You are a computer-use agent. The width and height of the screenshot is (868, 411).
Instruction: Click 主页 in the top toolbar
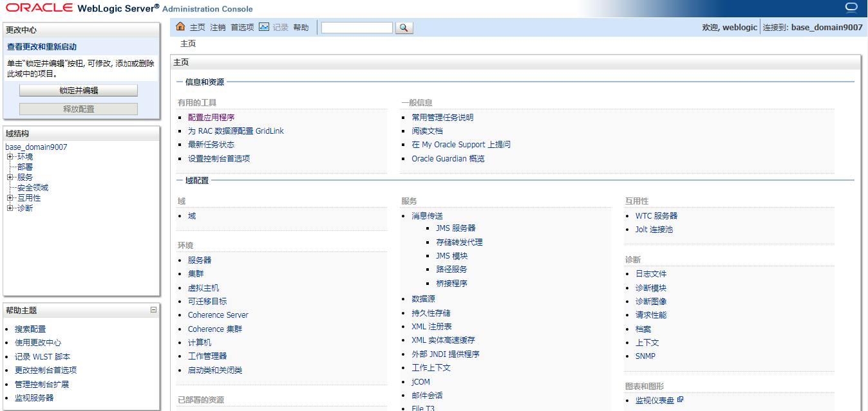[x=197, y=28]
